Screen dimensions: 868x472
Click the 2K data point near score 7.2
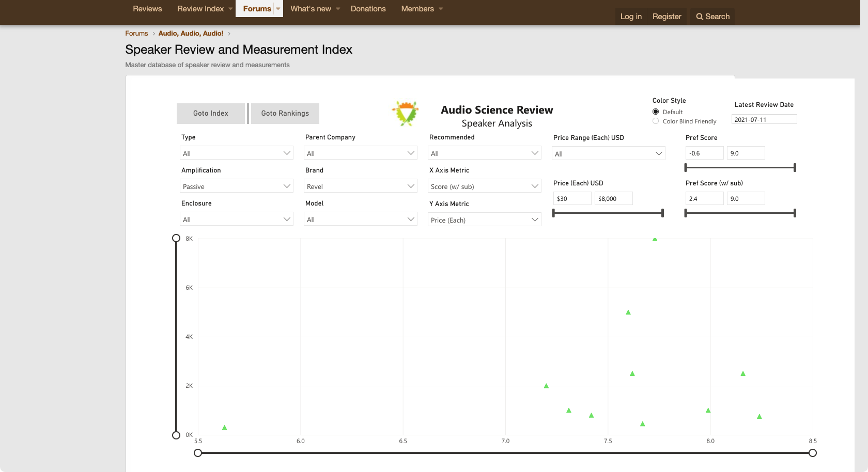tap(546, 386)
